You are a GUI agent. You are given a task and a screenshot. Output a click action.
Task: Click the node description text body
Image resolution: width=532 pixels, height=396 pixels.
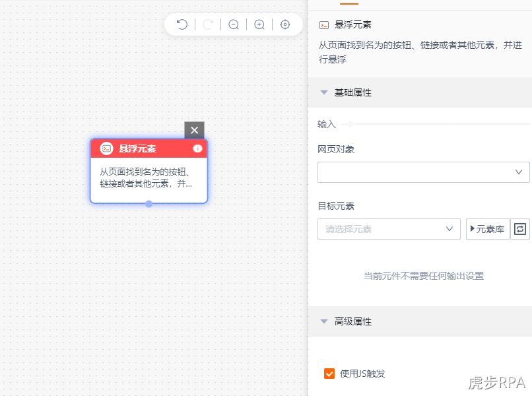(x=146, y=178)
